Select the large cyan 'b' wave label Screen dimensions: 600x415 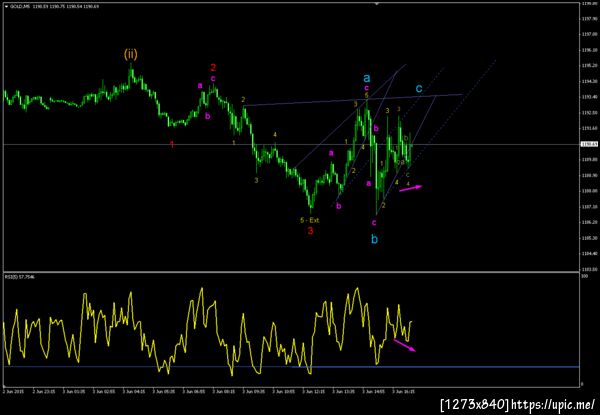pos(375,240)
